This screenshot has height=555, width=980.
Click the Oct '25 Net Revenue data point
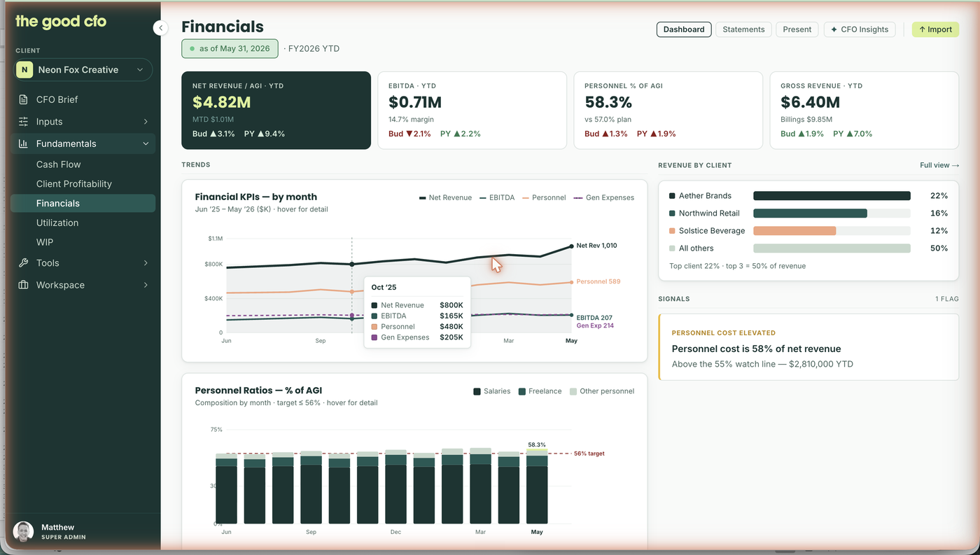pos(351,264)
